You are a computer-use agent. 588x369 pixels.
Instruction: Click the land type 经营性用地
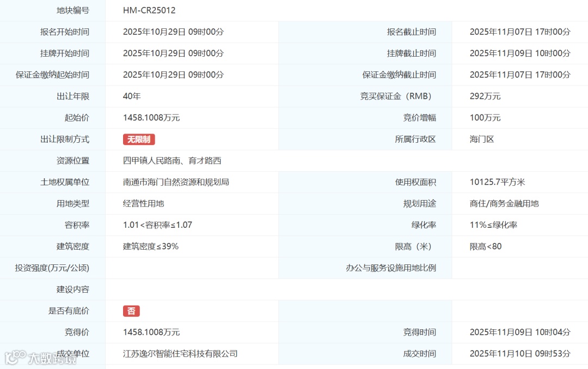tap(144, 203)
